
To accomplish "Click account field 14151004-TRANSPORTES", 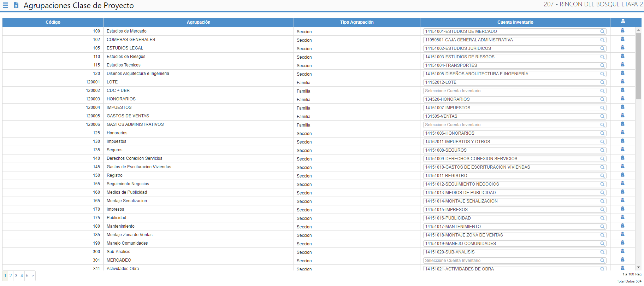I will coord(515,65).
